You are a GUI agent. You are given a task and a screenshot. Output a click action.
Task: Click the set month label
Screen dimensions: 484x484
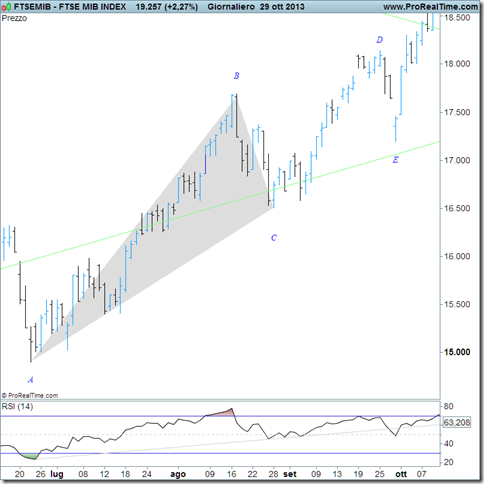point(290,474)
